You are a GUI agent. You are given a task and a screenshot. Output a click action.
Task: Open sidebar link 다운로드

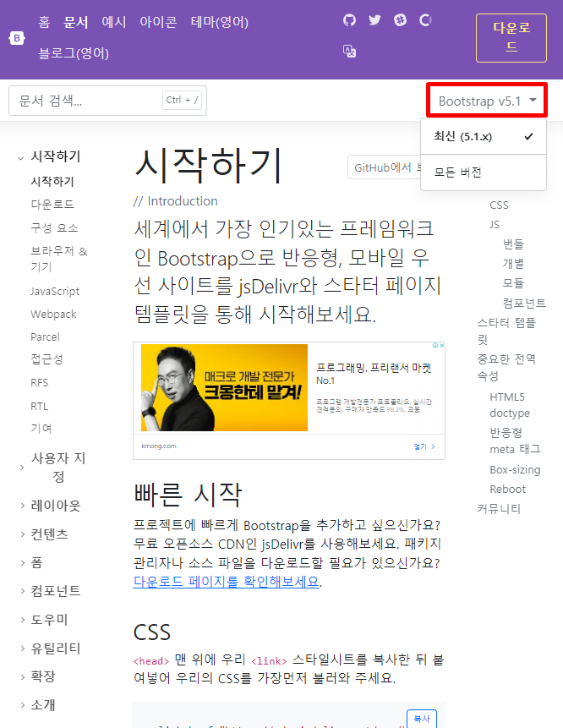pyautogui.click(x=52, y=205)
